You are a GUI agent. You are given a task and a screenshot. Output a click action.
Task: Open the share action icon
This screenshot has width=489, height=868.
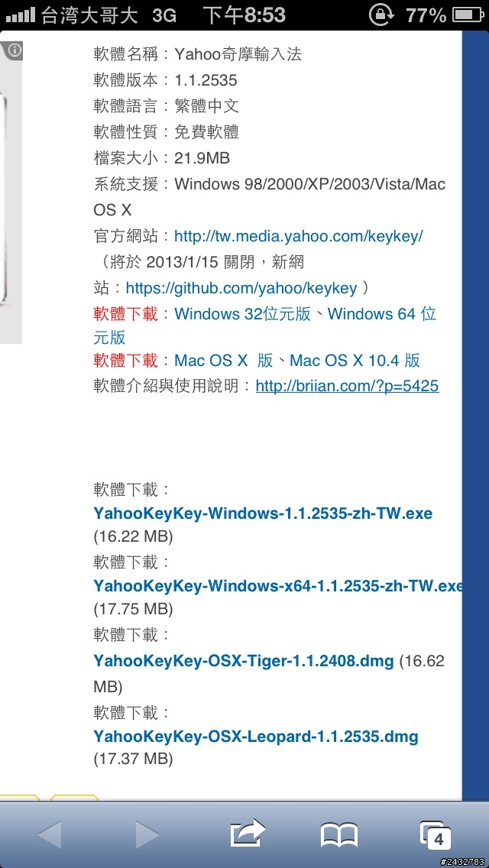coord(248,833)
